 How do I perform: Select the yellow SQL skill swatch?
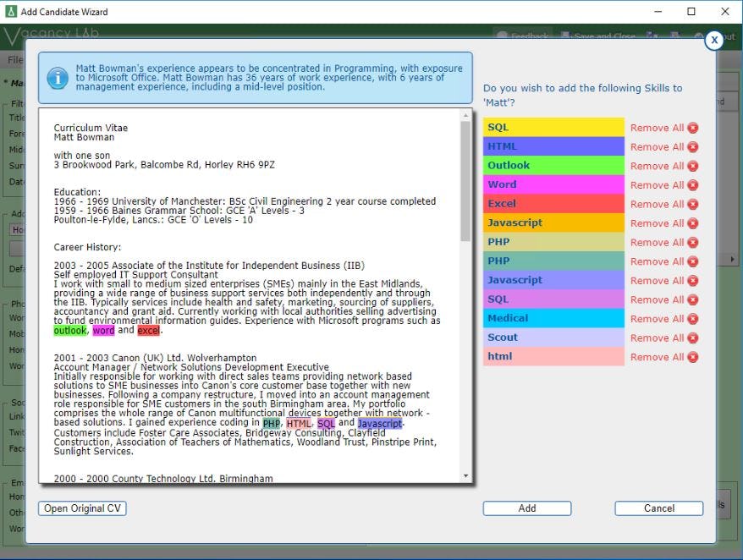(553, 128)
